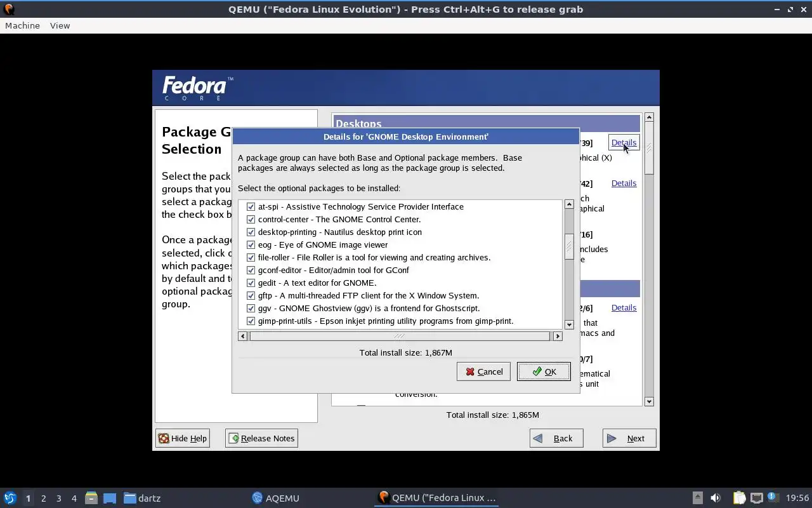The height and width of the screenshot is (508, 812).
Task: Uncheck the gftp FTP client checkbox
Action: tap(251, 295)
